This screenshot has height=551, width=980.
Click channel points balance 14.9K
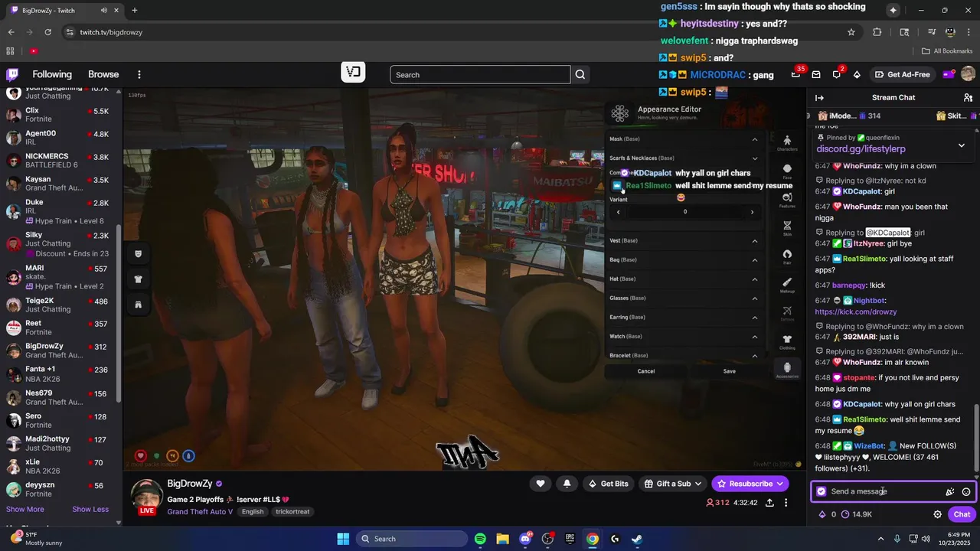(856, 514)
